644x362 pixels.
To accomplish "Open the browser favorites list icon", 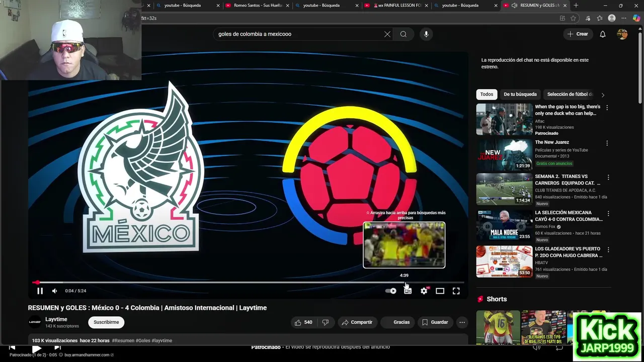I will click(600, 18).
